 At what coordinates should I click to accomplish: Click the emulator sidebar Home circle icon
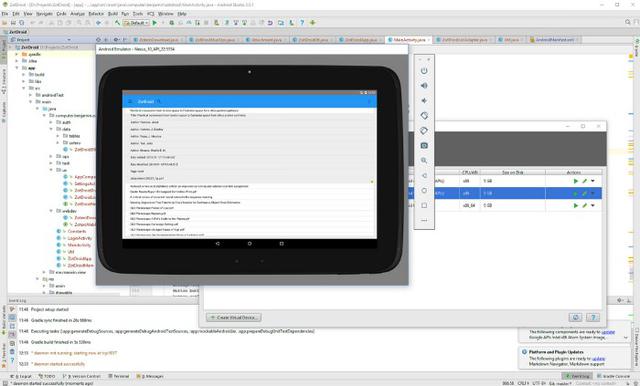click(x=424, y=191)
